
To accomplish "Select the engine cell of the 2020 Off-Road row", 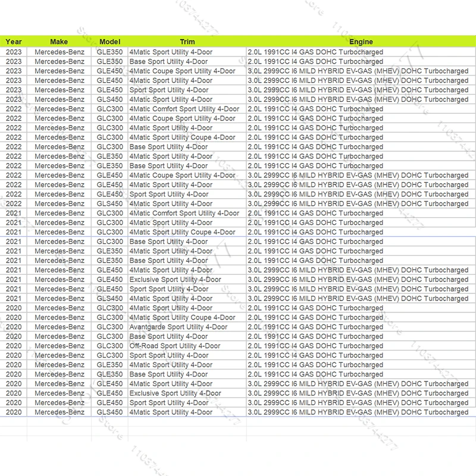I will (x=361, y=346).
